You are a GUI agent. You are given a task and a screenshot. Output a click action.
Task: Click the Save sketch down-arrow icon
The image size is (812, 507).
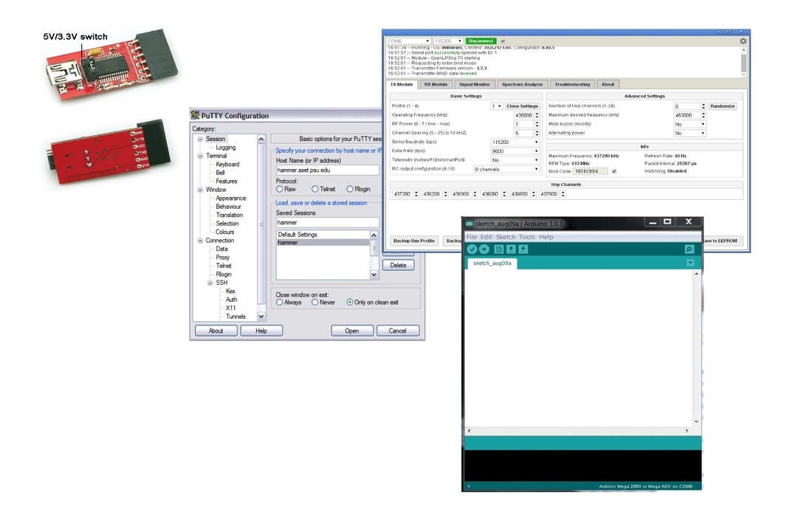(x=523, y=249)
